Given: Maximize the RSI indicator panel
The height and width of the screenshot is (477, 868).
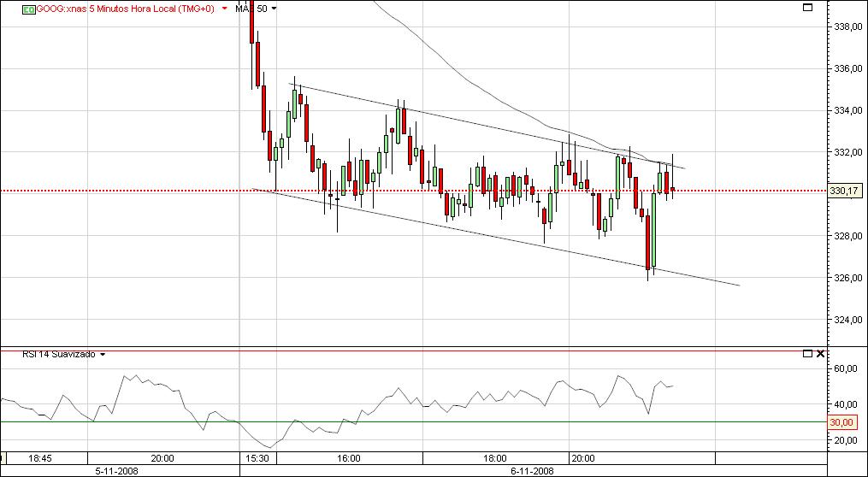Looking at the screenshot, I should [807, 354].
